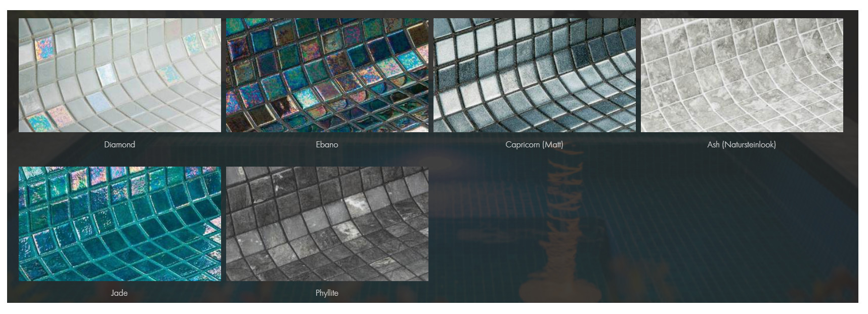Pick the dark slate stone mosaic swatch
Screen dimensions: 868x314
pos(327,224)
